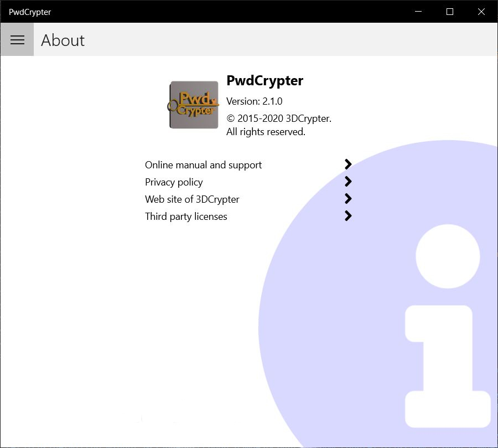Click the Version 2.1.0 text
Screen dimensions: 498x448
point(255,101)
